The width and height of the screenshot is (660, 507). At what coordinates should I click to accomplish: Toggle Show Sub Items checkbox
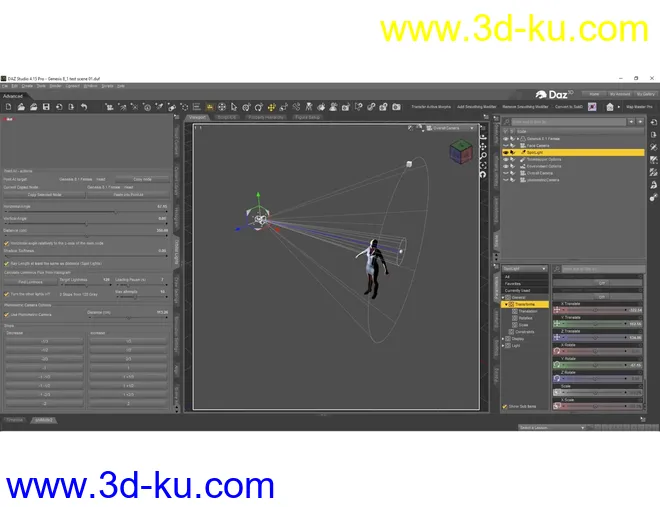pyautogui.click(x=504, y=407)
